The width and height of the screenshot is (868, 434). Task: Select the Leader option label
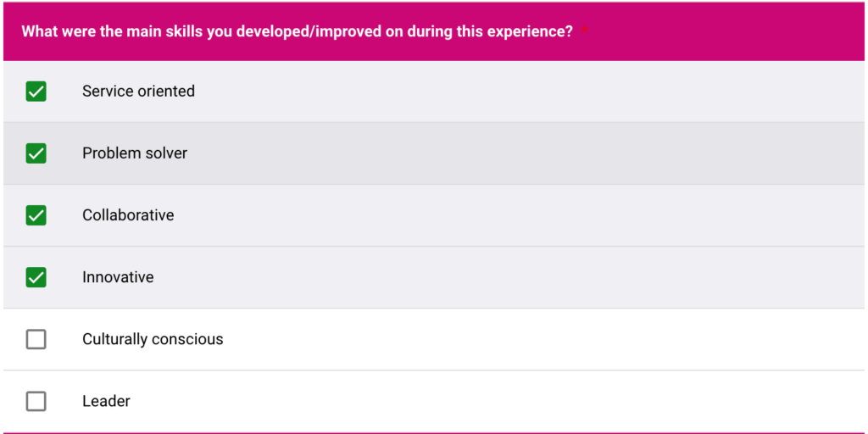(106, 401)
